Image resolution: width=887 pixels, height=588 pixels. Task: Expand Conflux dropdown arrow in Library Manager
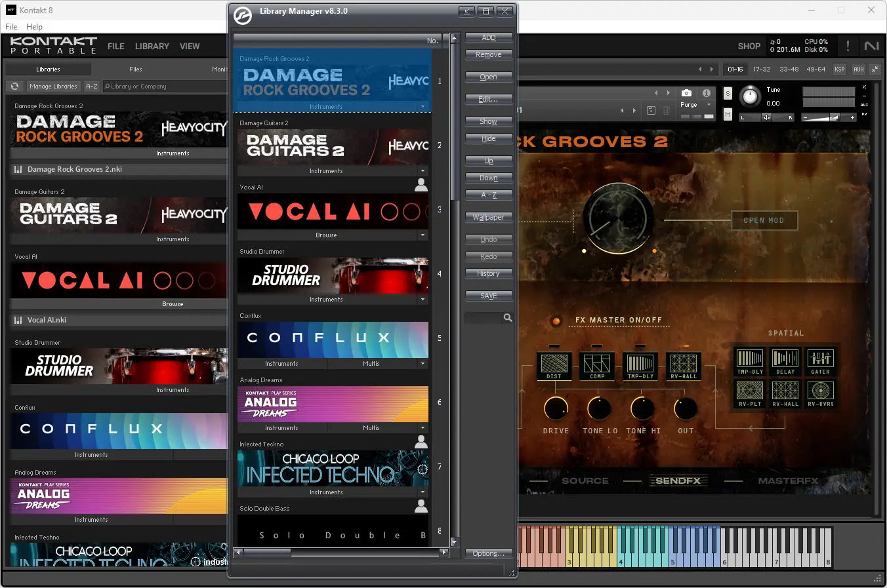[423, 363]
